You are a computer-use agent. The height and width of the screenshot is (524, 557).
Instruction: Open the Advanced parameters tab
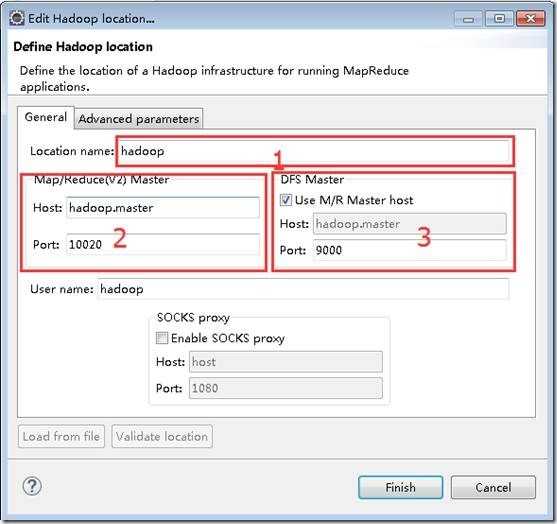click(139, 119)
